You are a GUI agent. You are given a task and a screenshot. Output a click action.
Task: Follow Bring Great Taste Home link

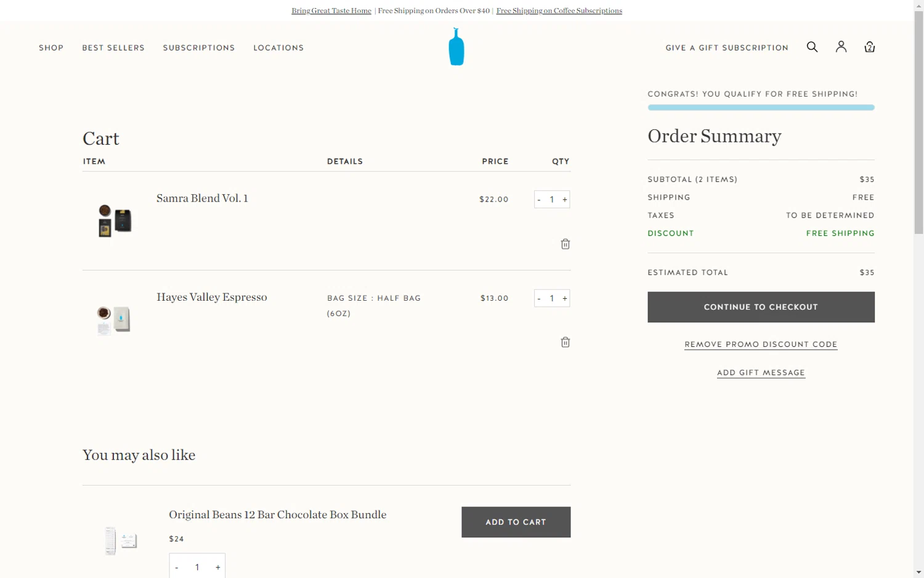click(331, 10)
